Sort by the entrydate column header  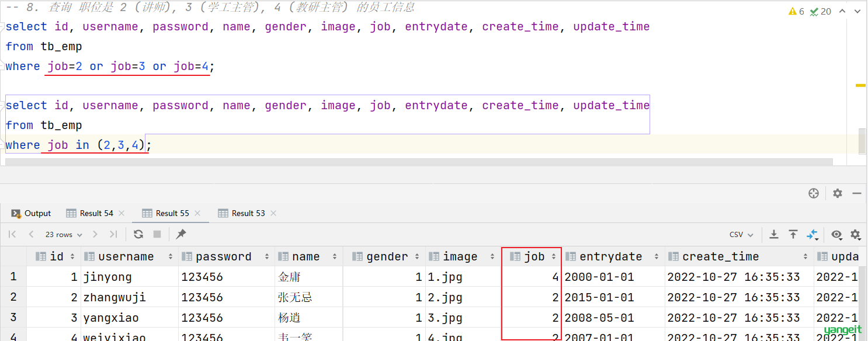[x=613, y=256]
